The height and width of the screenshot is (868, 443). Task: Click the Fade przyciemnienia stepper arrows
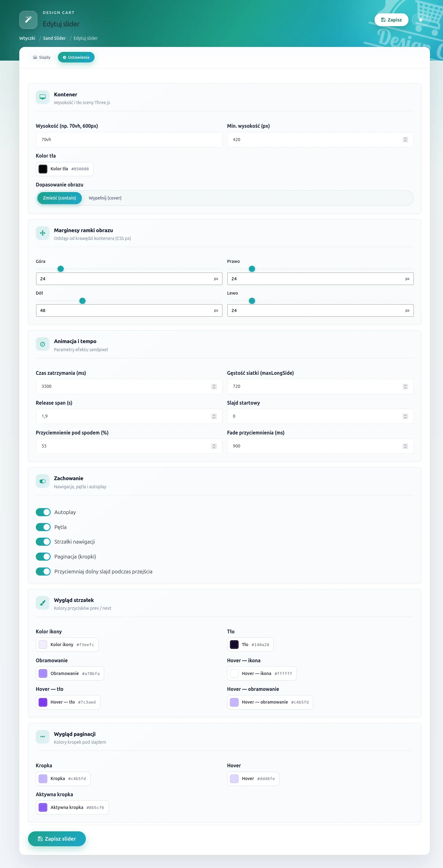(405, 446)
